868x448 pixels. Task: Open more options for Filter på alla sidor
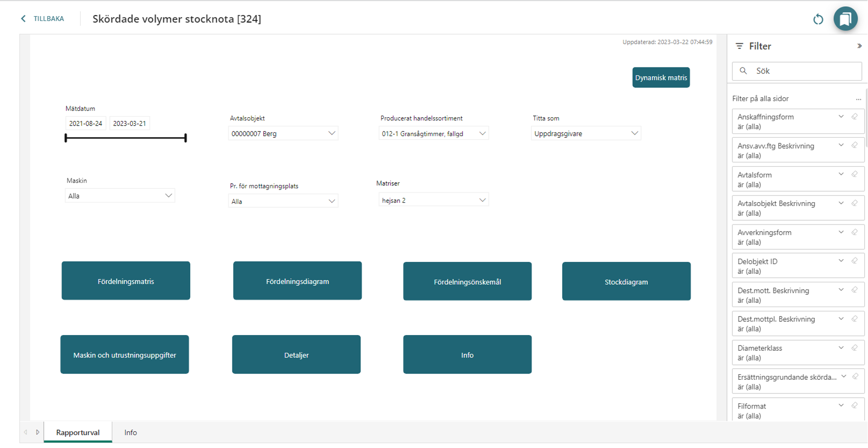click(858, 99)
